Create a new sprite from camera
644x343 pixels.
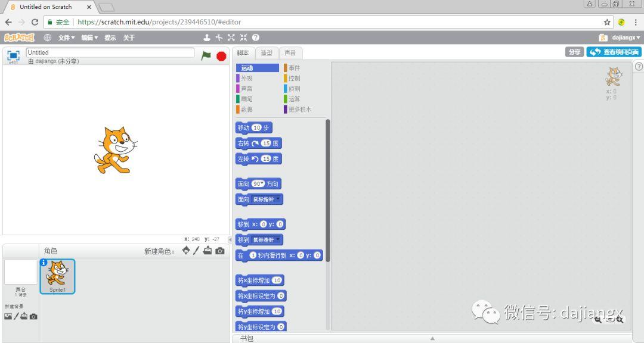tap(220, 251)
